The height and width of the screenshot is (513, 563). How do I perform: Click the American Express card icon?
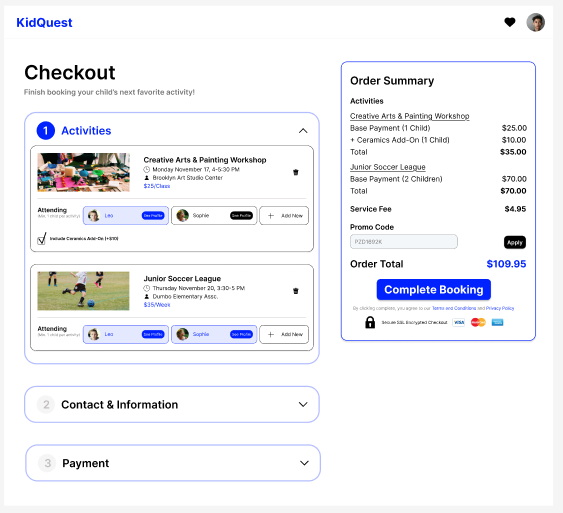[497, 322]
